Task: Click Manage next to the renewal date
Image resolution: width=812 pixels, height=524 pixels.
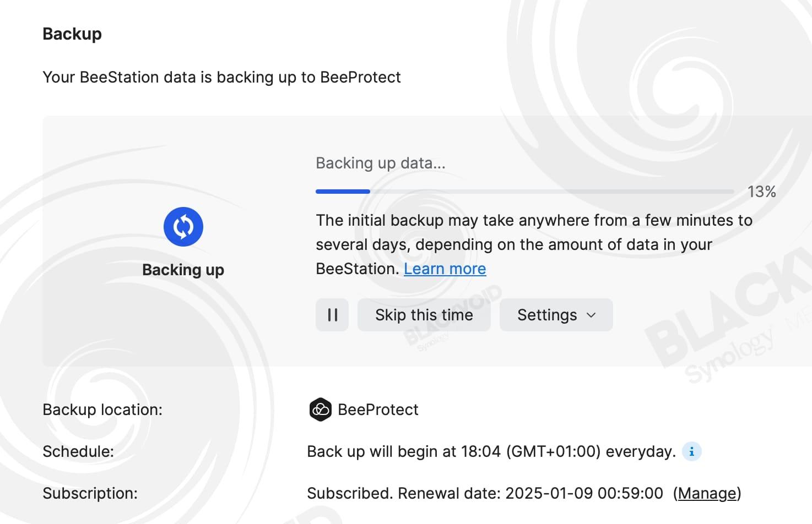Action: tap(707, 493)
